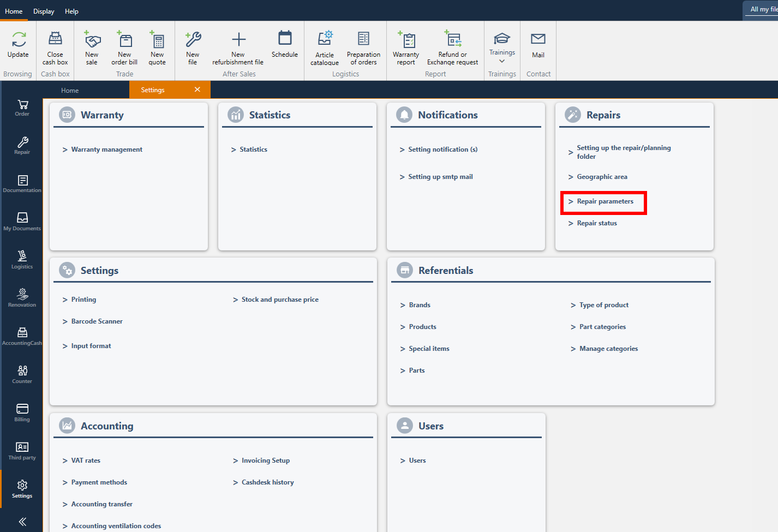Open the Mail contact icon
The image size is (778, 532).
pos(538,39)
